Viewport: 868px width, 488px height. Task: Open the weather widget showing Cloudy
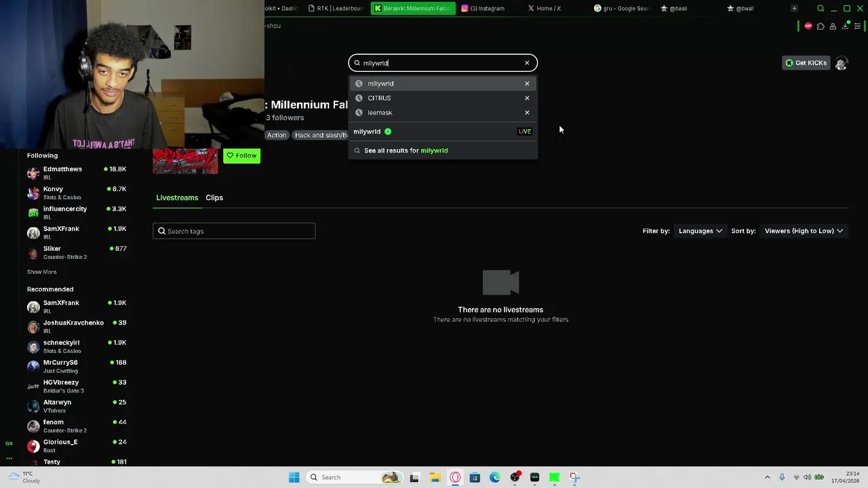24,477
